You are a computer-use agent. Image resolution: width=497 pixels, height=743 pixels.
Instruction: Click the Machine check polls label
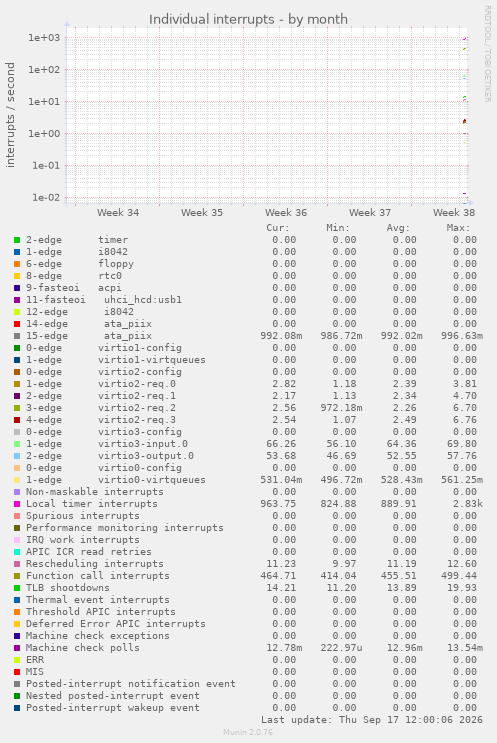(x=83, y=648)
